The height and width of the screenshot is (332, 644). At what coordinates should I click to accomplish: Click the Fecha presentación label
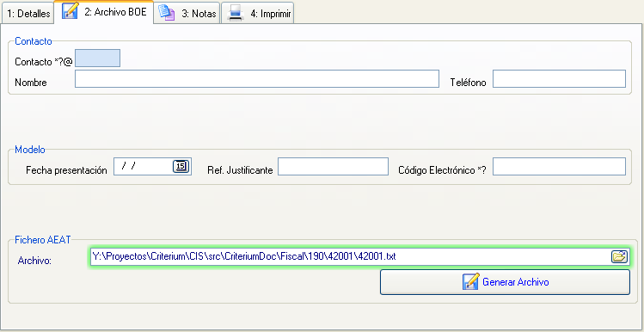coord(66,170)
